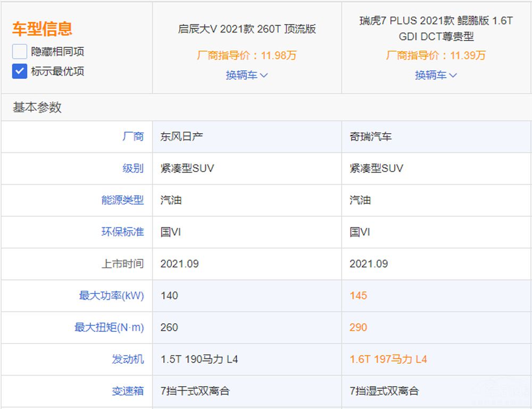Open the 最大功率(kW) parameter link
The width and height of the screenshot is (532, 409).
coord(111,296)
